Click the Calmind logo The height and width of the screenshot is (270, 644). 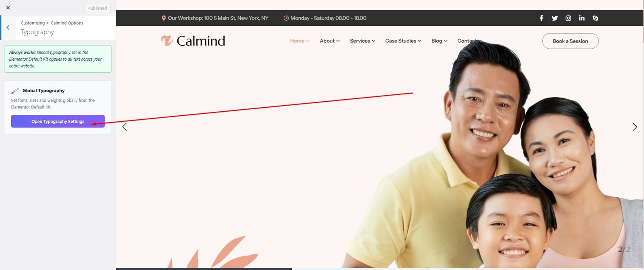coord(193,41)
